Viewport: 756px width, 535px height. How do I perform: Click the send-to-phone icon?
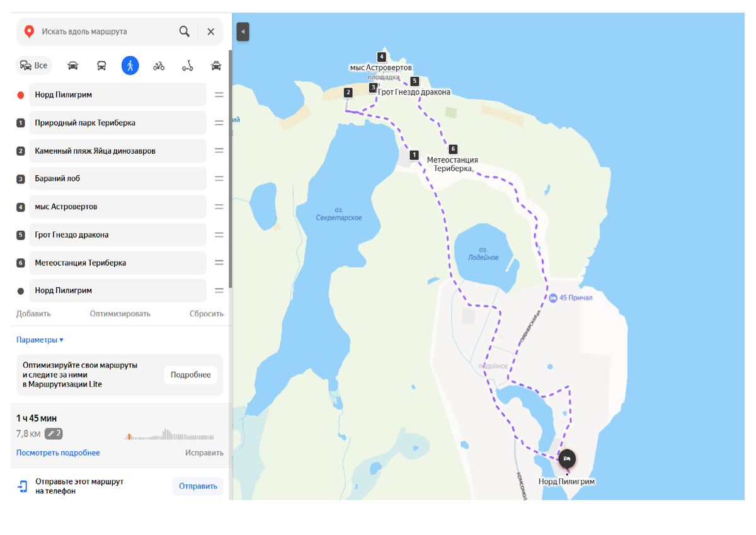(x=23, y=486)
